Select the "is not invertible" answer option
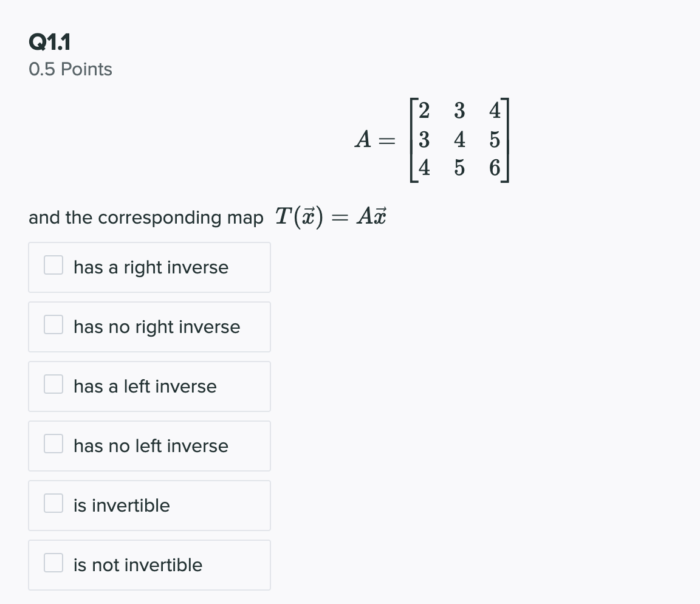This screenshot has width=700, height=604. 149,565
